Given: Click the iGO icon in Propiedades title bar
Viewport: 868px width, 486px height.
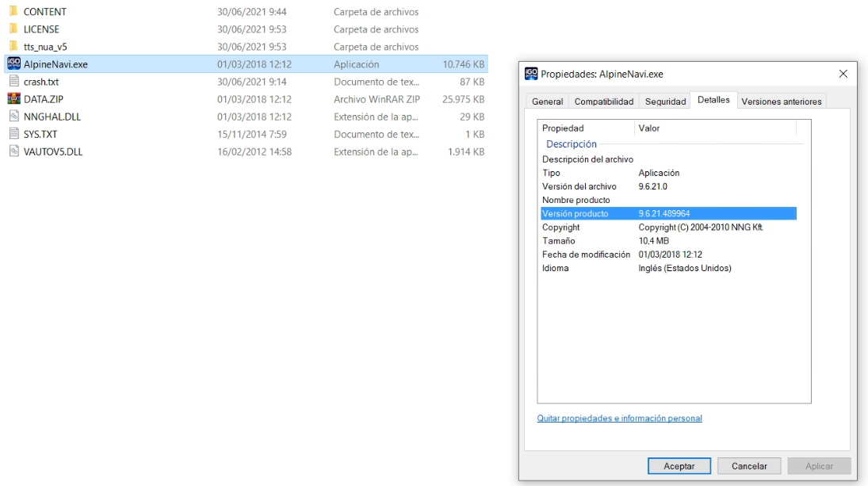Looking at the screenshot, I should pos(531,74).
